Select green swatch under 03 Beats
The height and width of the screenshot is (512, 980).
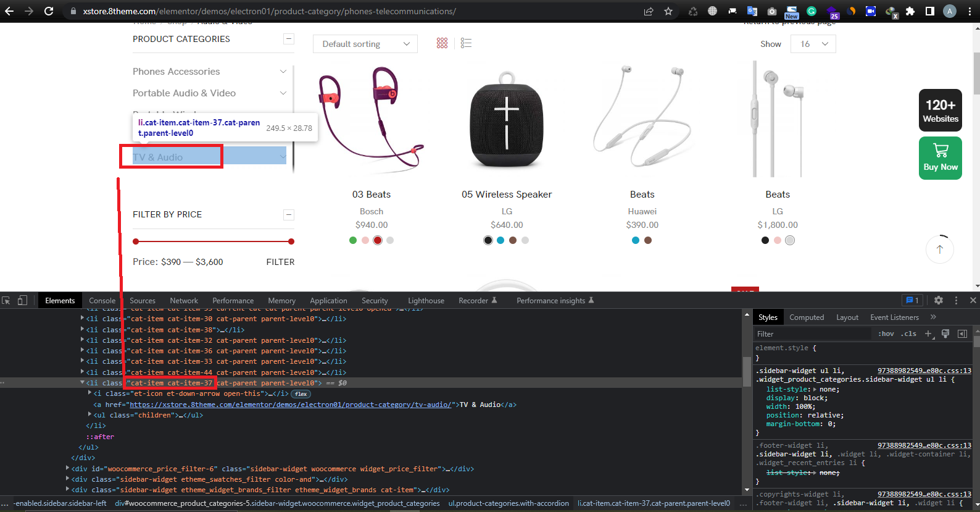(353, 240)
